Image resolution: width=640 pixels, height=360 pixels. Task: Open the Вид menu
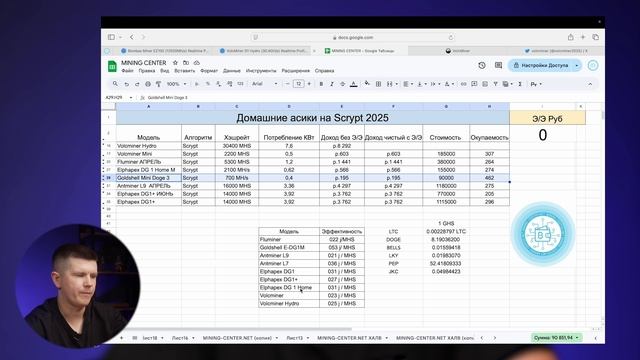coord(164,71)
